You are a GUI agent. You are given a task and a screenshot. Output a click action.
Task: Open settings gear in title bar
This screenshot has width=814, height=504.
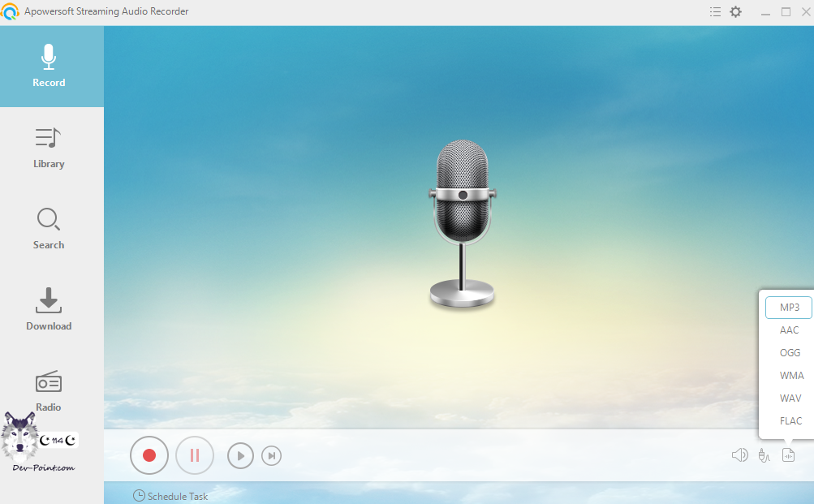click(736, 12)
